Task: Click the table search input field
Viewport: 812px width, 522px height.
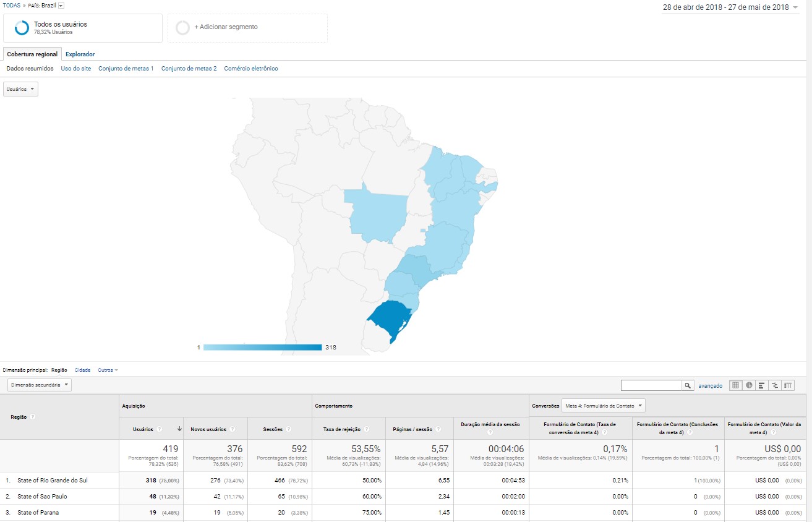Action: (x=651, y=385)
